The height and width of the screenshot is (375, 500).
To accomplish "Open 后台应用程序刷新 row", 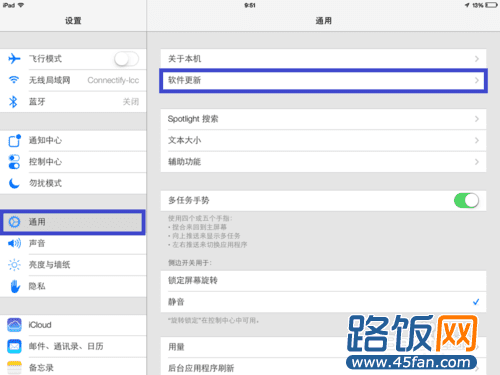I will click(323, 367).
